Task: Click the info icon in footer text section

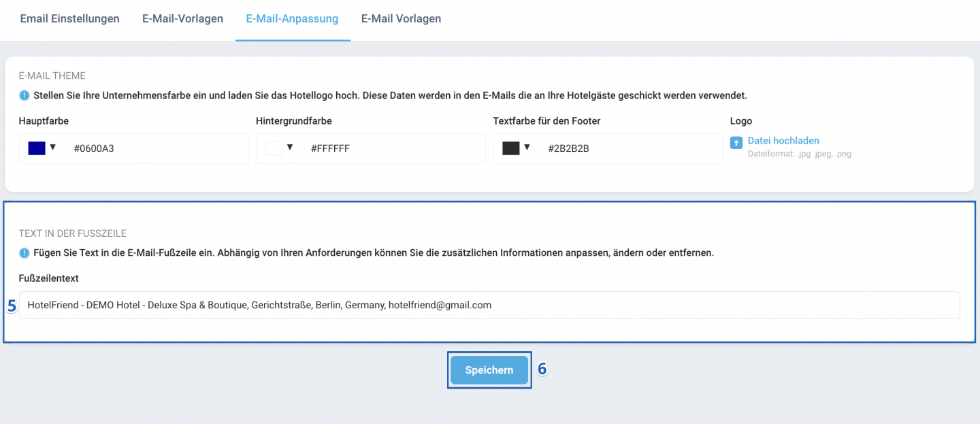Action: [x=24, y=252]
